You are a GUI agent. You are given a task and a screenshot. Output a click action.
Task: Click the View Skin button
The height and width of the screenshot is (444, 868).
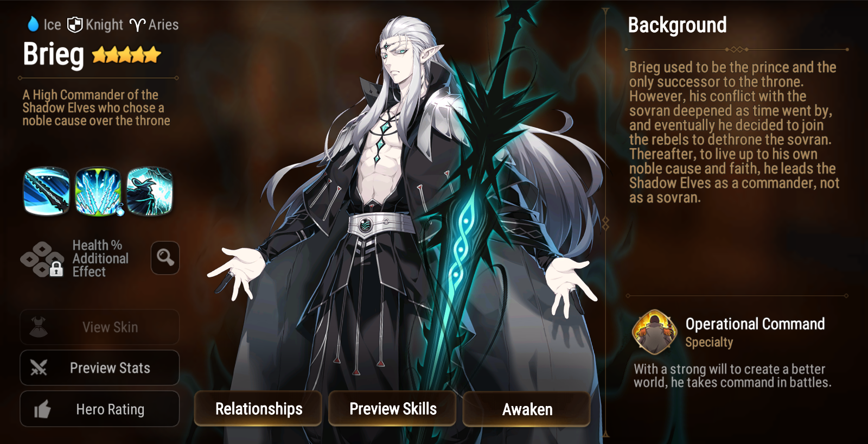tap(100, 327)
